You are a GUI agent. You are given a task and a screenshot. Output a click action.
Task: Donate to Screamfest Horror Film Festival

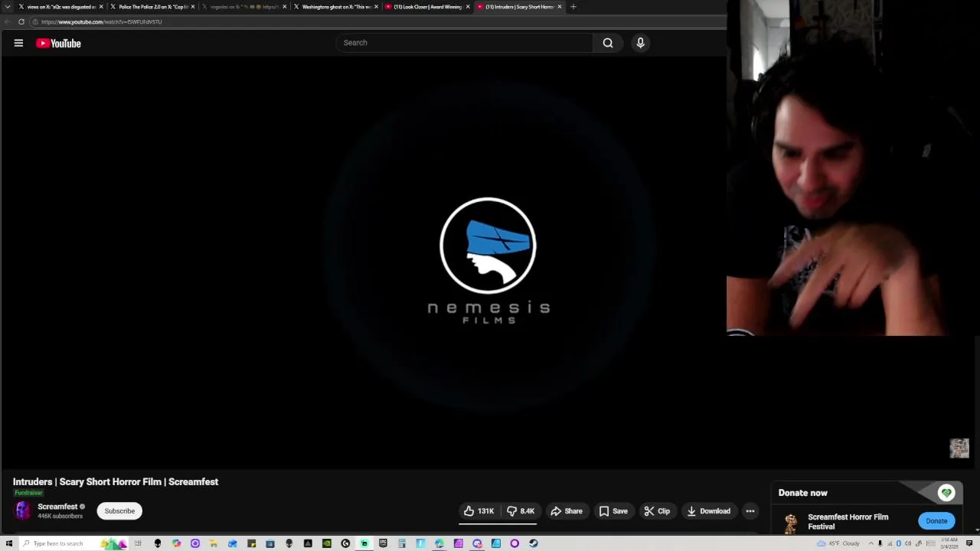click(936, 521)
